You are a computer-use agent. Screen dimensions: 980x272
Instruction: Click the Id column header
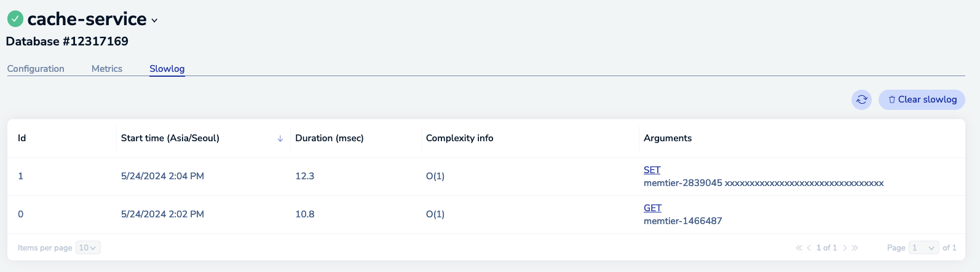(22, 138)
